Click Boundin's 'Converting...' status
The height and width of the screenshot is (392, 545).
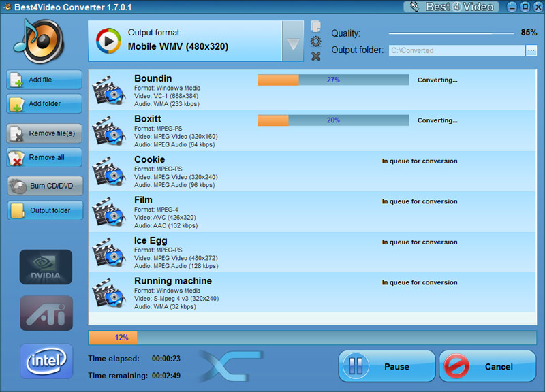[437, 80]
